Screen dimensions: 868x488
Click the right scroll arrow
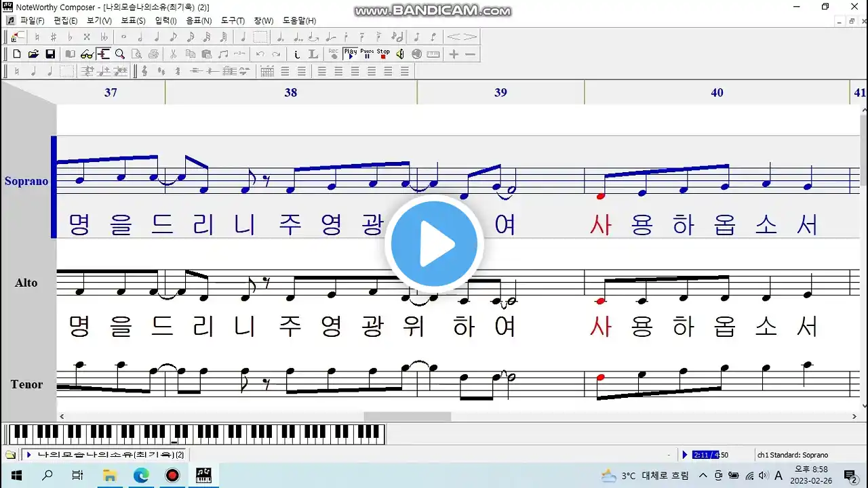click(x=854, y=416)
